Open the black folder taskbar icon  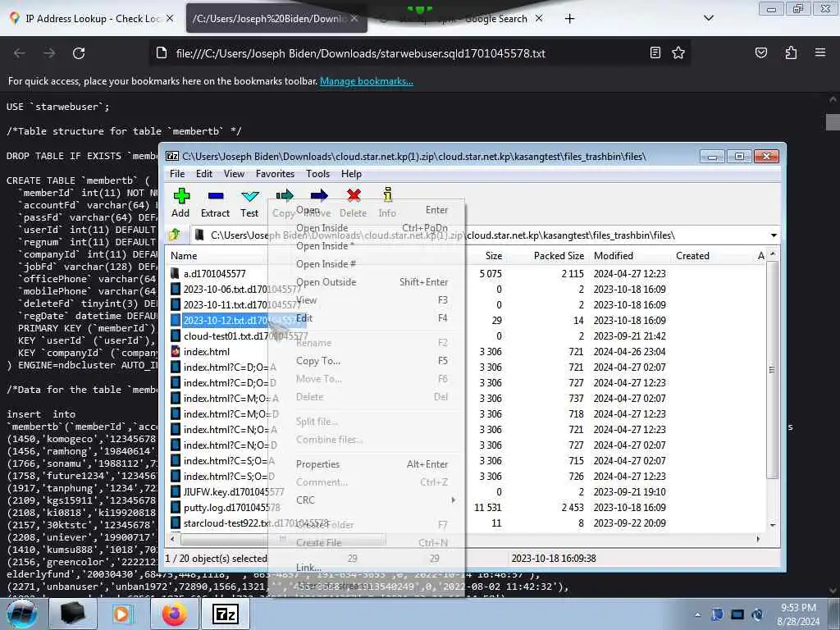[73, 614]
